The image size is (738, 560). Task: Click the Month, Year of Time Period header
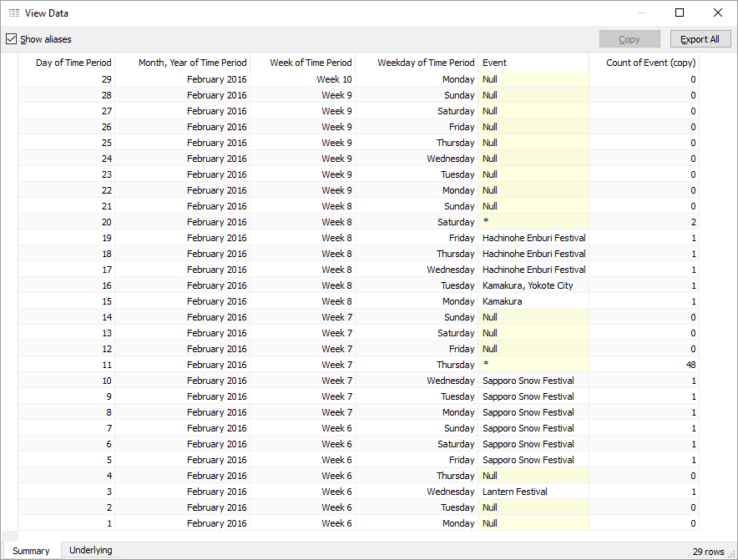(192, 63)
